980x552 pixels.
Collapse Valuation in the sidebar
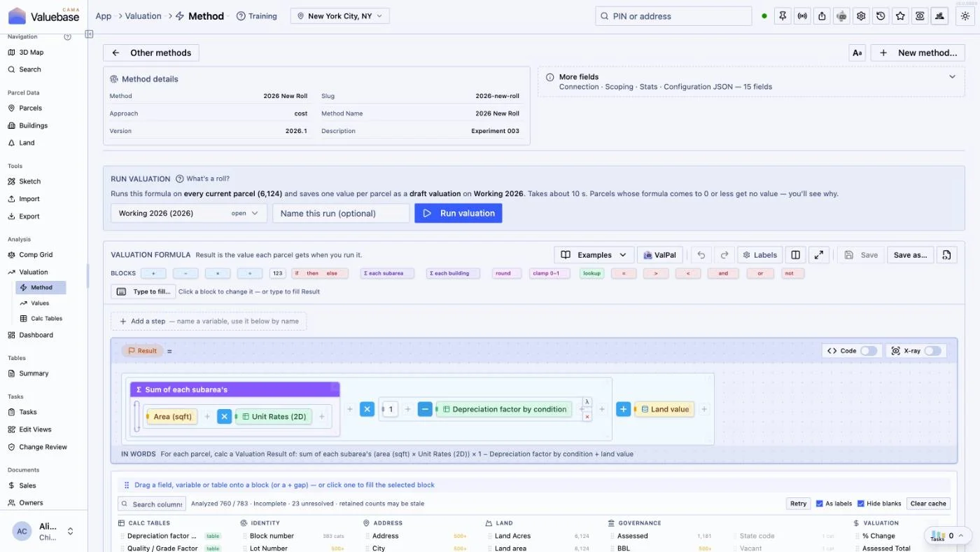[x=34, y=272]
